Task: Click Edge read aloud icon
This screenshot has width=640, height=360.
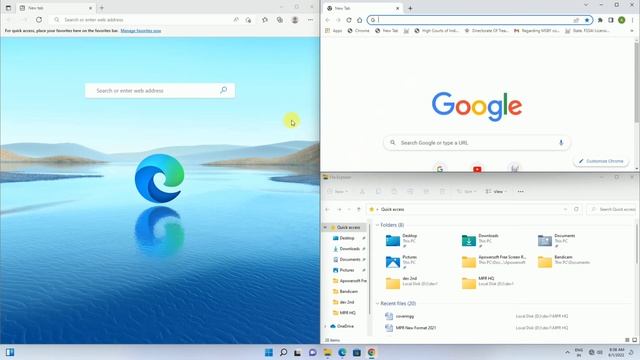Action: 236,20
